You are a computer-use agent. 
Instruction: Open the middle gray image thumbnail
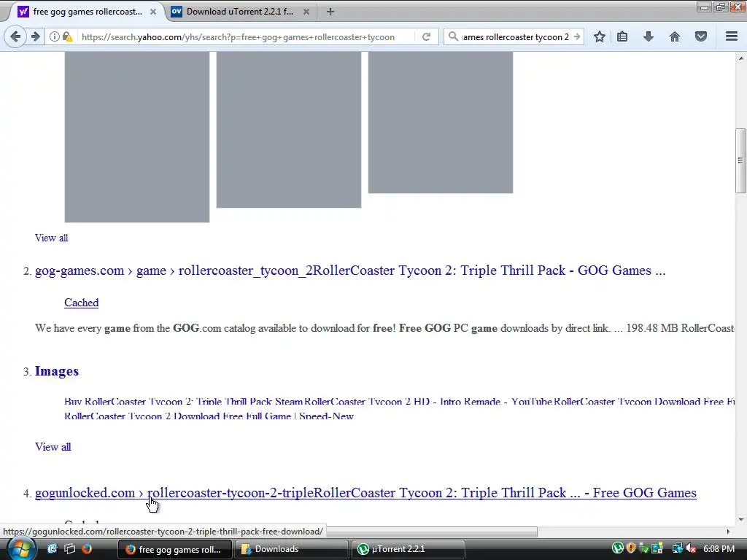pyautogui.click(x=289, y=130)
